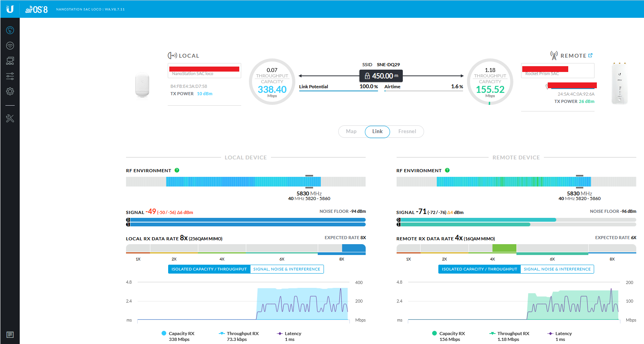Click the remote Expected Rate 6X label

(x=616, y=238)
